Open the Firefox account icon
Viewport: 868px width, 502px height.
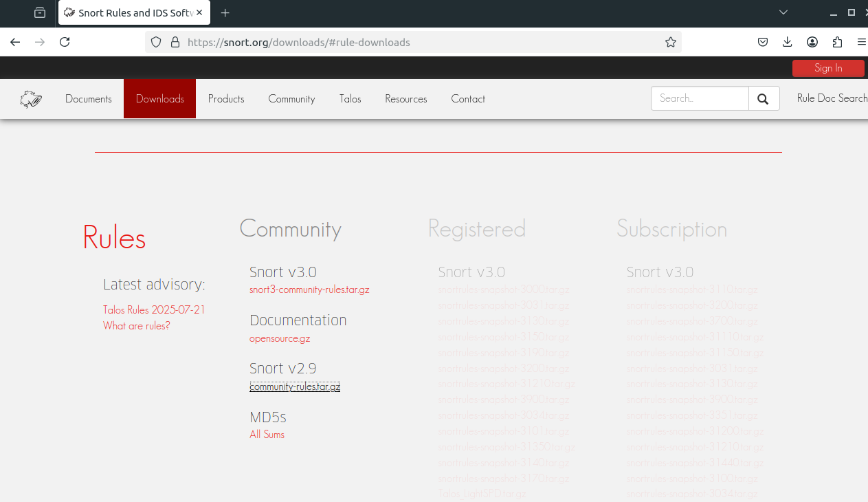(x=812, y=42)
